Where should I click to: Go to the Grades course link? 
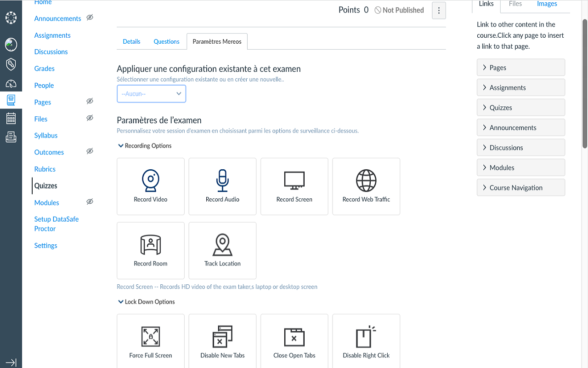[45, 69]
